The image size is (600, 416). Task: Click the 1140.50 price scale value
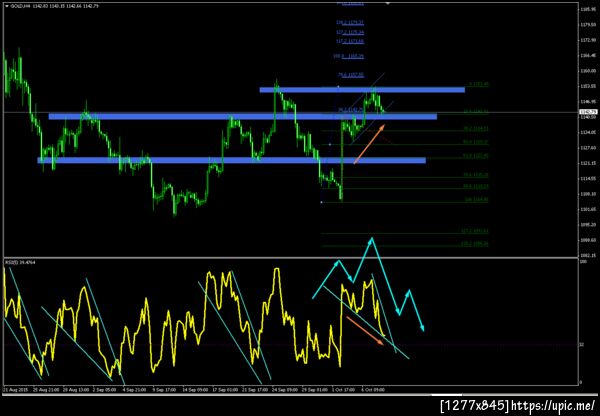[x=589, y=117]
